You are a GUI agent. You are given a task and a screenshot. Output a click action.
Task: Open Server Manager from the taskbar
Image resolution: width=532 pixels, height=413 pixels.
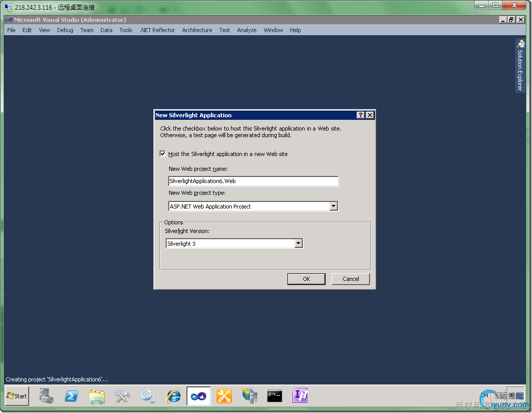click(46, 396)
